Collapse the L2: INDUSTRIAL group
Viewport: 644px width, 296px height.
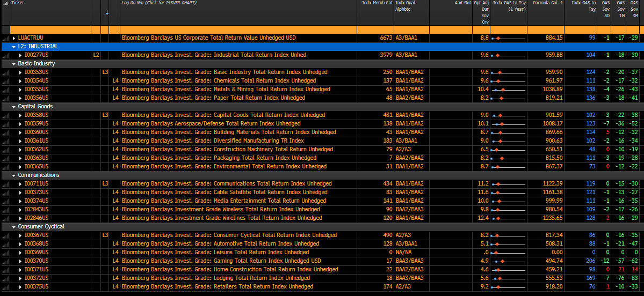click(13, 47)
